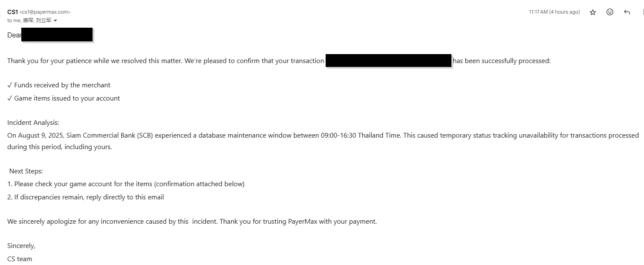Click the "Funds received by the merchant" line

pos(62,85)
